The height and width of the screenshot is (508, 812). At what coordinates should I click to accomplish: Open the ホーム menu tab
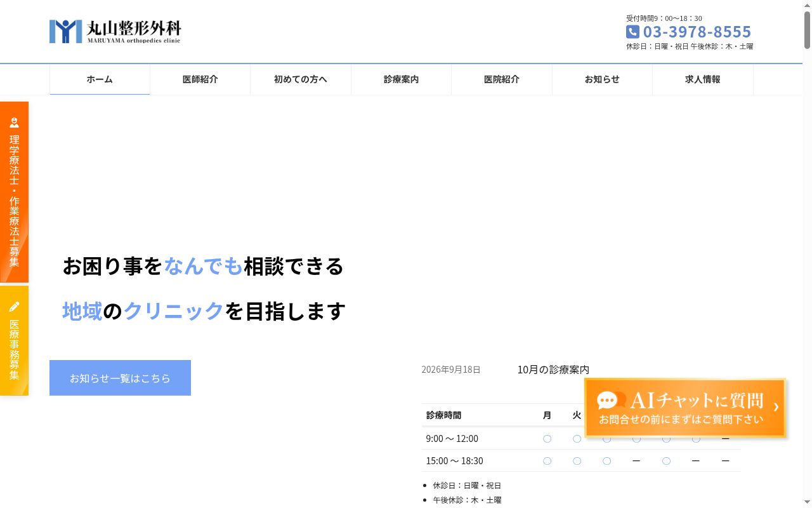(x=100, y=79)
